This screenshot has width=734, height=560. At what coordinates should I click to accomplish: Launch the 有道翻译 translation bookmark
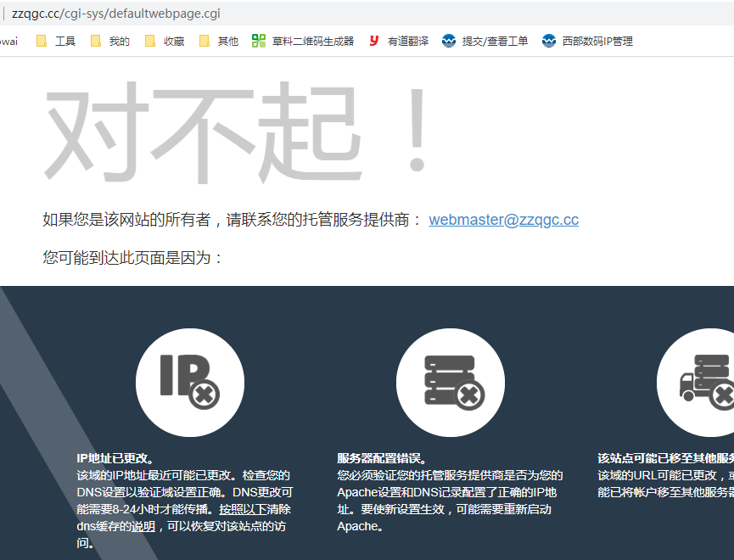click(399, 41)
